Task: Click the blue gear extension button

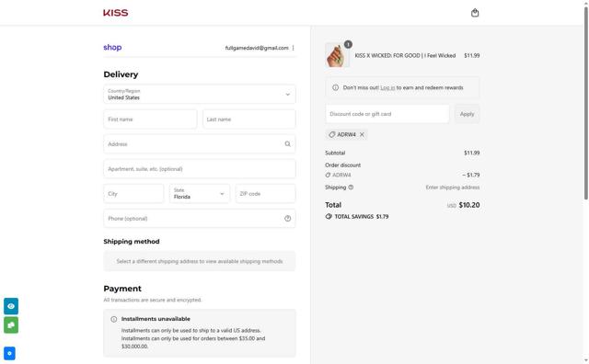Action: (10, 353)
